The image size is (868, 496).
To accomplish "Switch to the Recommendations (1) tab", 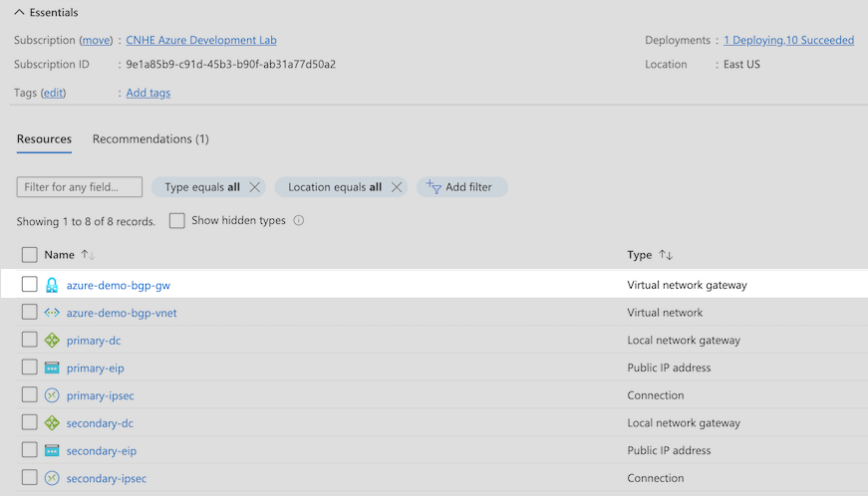I will [x=150, y=138].
